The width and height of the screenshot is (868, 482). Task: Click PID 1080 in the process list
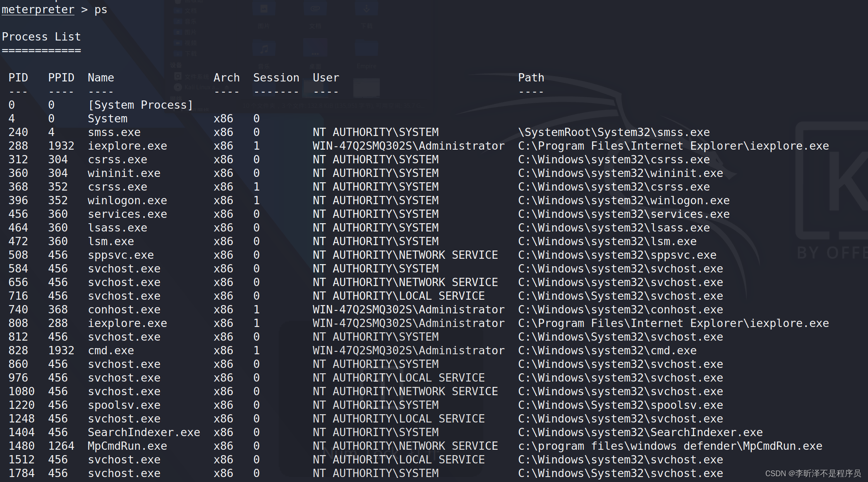coord(22,391)
